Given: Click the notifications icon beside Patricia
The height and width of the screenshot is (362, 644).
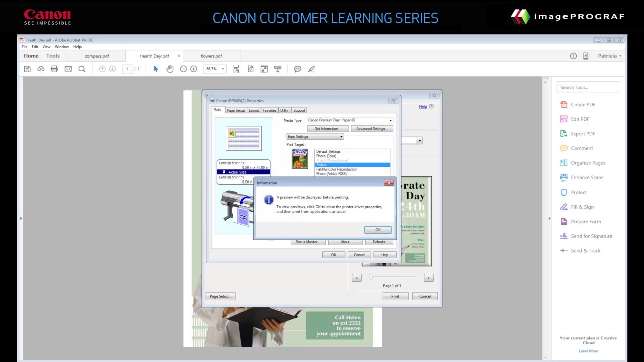Looking at the screenshot, I should 586,56.
